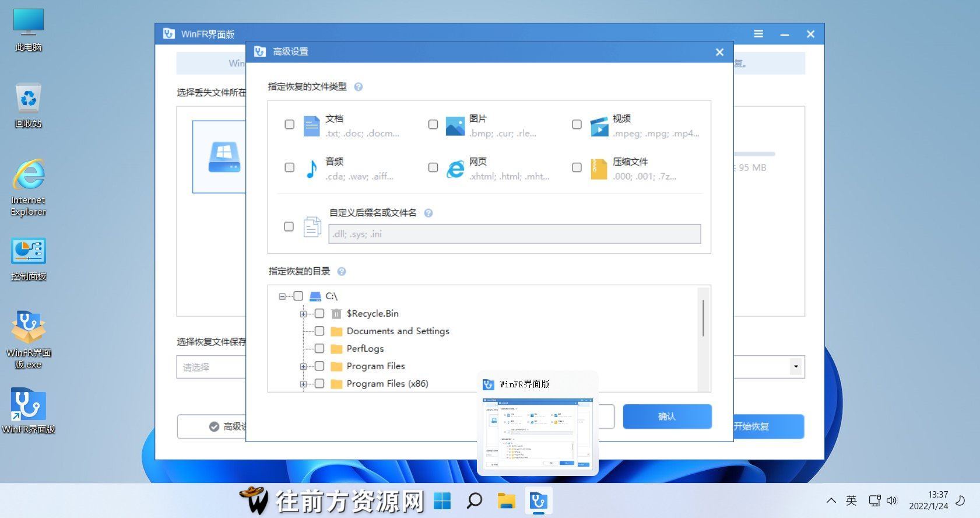Click the Program Files (x86) folder icon
This screenshot has height=518, width=980.
pyautogui.click(x=336, y=384)
